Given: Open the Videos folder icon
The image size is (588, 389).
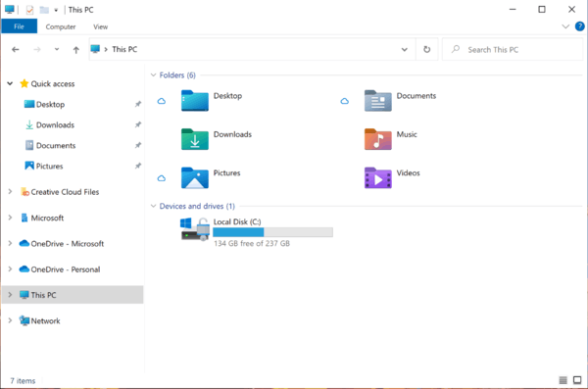Looking at the screenshot, I should [x=377, y=177].
